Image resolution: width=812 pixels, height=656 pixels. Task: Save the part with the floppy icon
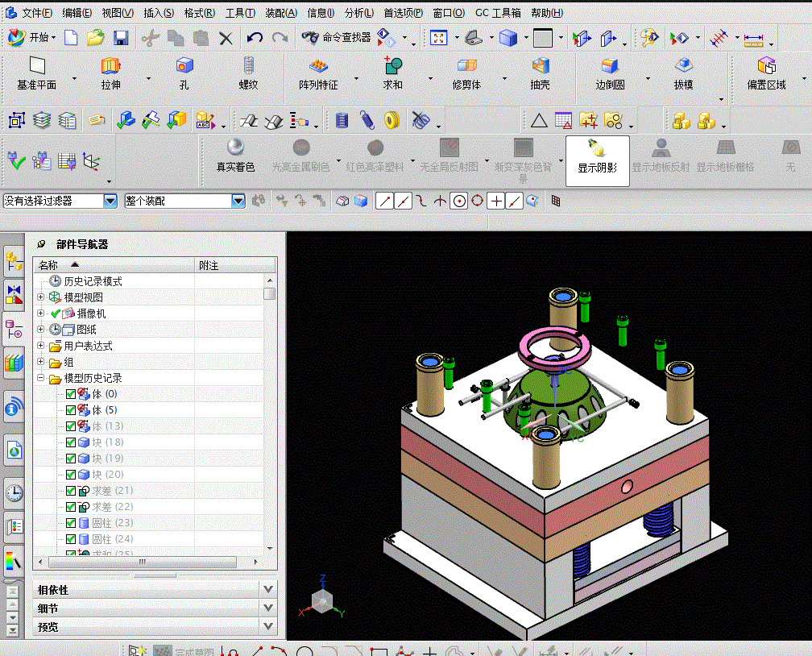pos(121,38)
